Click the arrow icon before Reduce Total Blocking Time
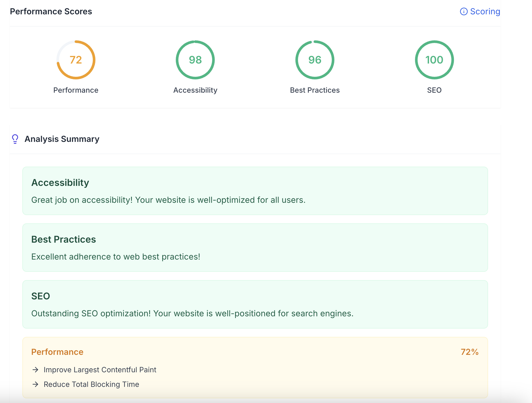 point(35,384)
